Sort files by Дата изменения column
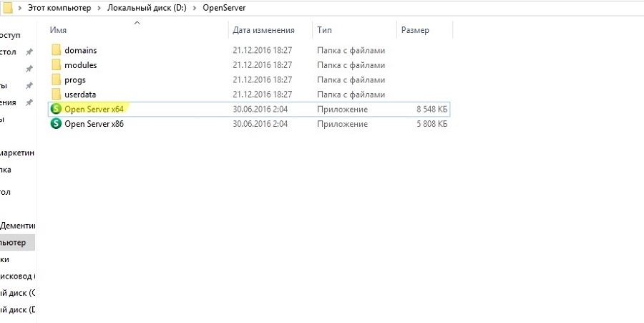The image size is (644, 323). point(263,30)
